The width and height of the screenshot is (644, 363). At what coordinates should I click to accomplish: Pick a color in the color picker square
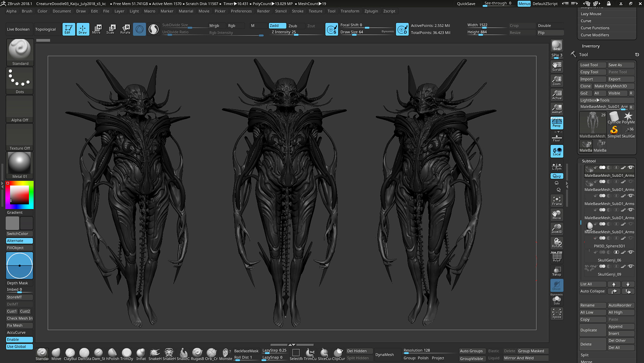[x=19, y=195]
